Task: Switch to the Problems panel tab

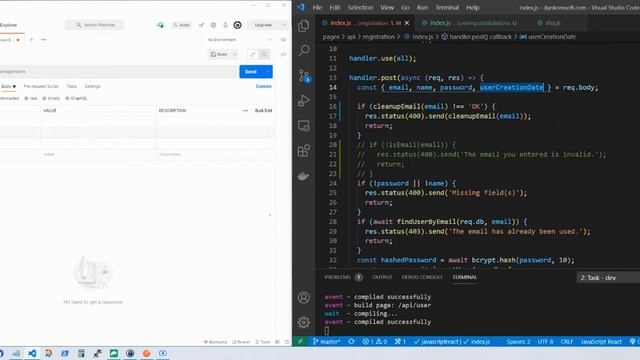Action: 338,277
